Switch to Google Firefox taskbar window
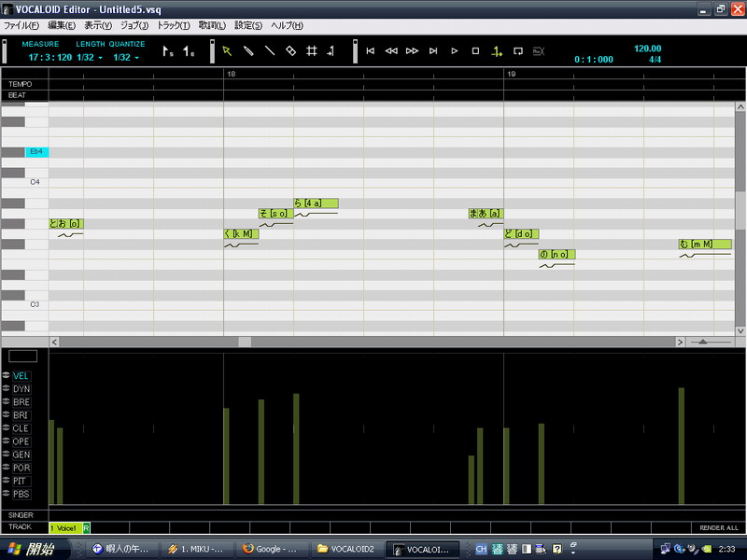747x560 pixels. (x=272, y=549)
